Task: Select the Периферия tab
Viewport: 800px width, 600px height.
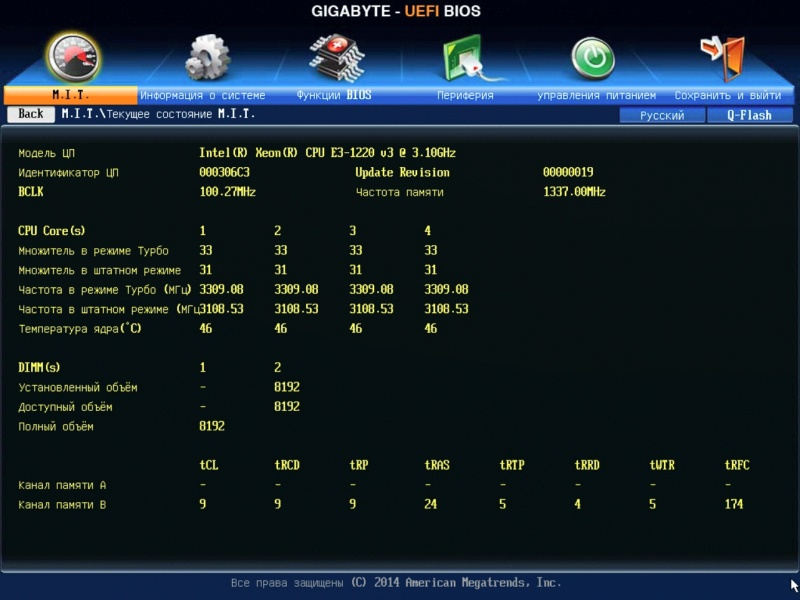Action: point(465,95)
